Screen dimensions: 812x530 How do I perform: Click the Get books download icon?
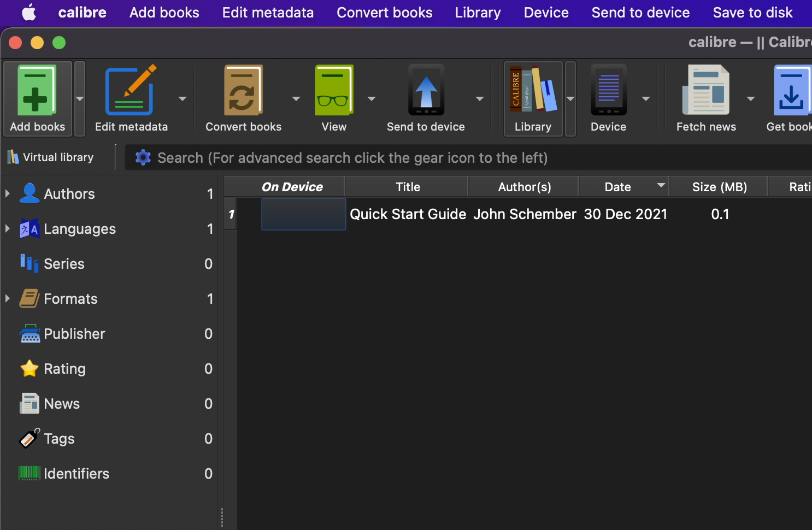coord(792,91)
